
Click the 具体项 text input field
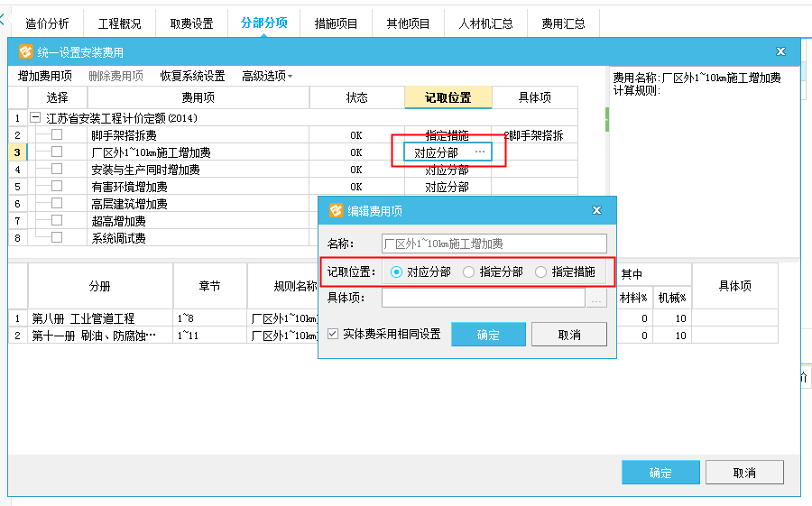483,299
